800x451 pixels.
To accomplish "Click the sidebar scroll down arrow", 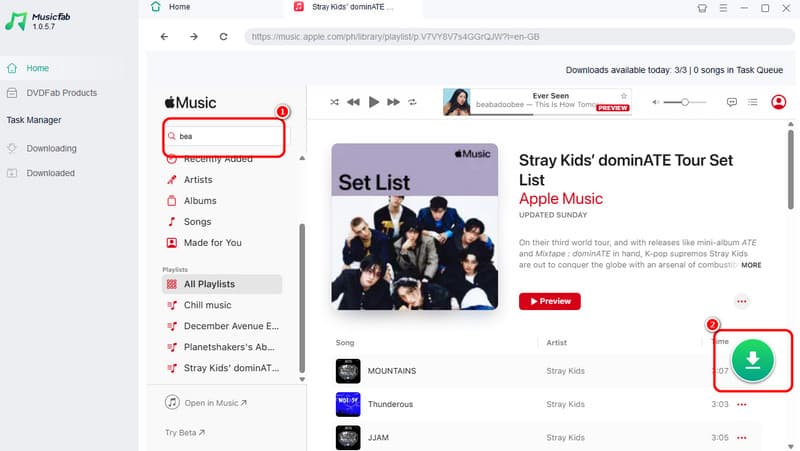I will (302, 380).
